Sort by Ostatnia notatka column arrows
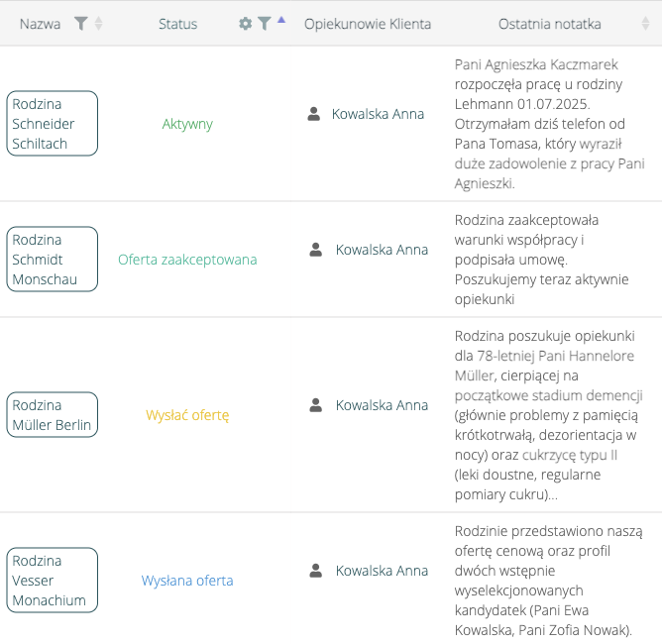Image resolution: width=662 pixels, height=644 pixels. (645, 24)
